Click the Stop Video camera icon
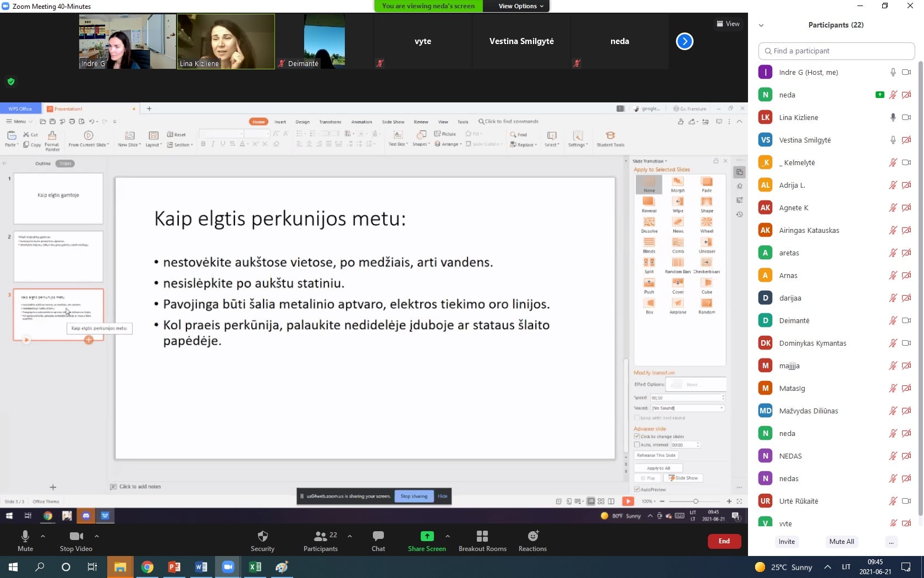 coord(76,536)
